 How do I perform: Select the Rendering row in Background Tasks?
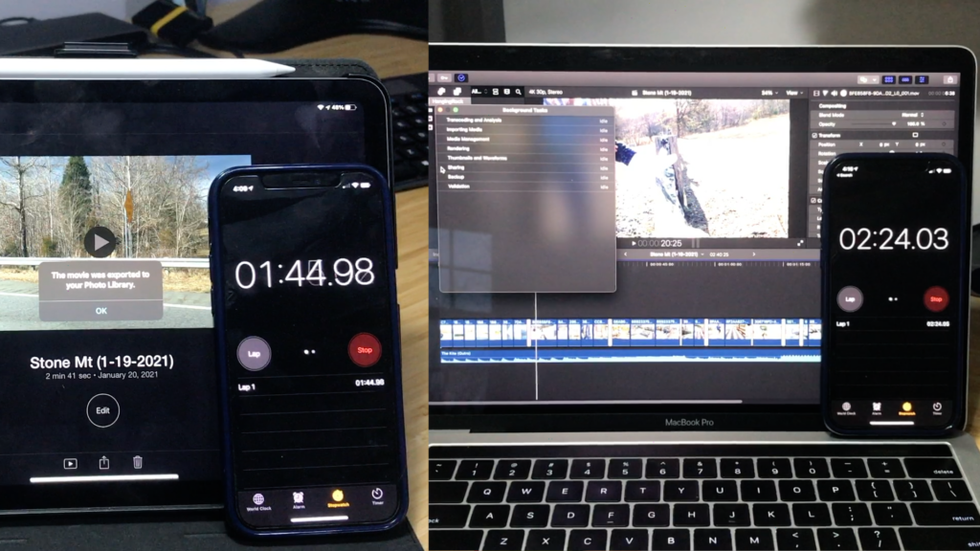coord(527,148)
